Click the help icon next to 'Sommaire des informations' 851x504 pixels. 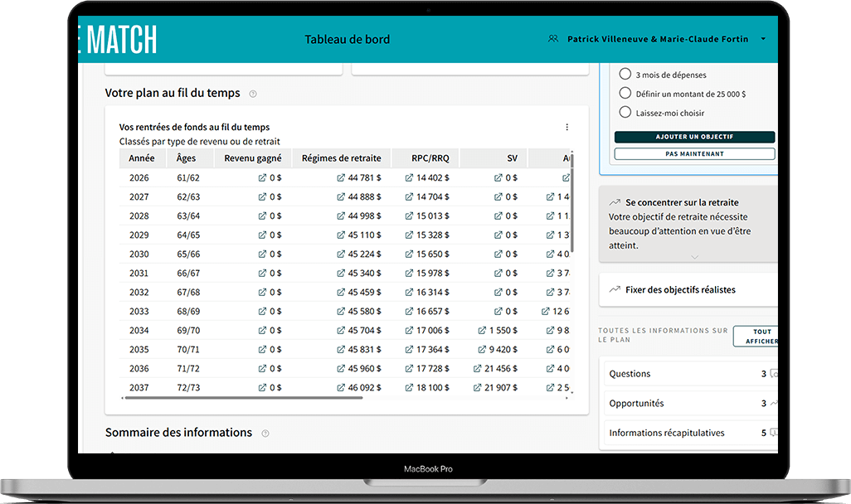[x=265, y=434]
